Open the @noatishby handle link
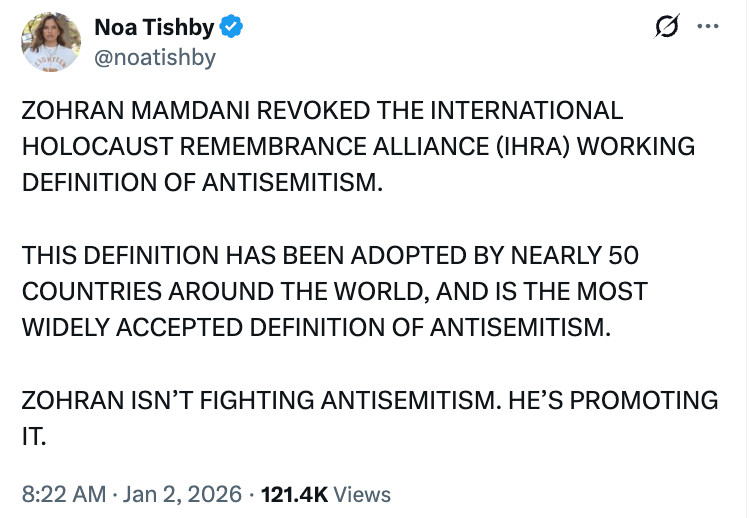 (155, 58)
